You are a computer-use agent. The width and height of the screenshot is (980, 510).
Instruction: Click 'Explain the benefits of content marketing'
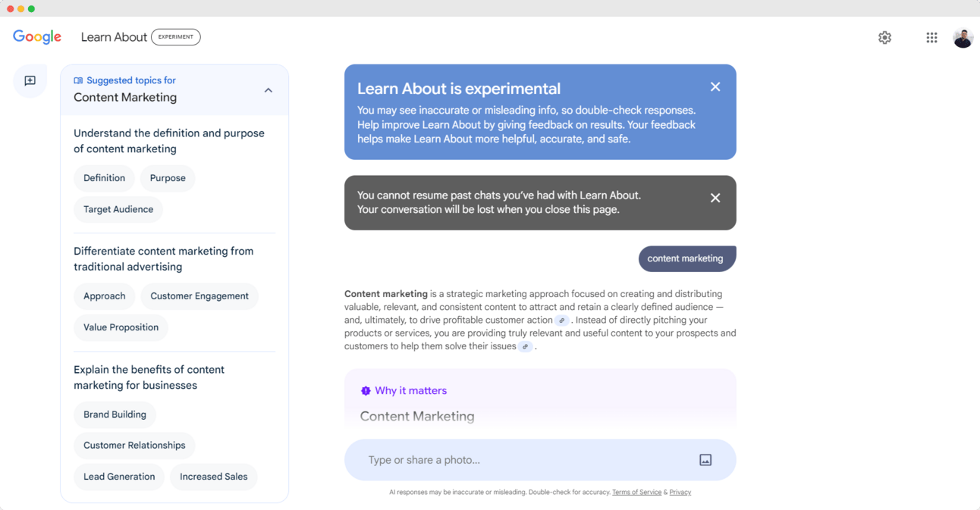[x=149, y=377]
